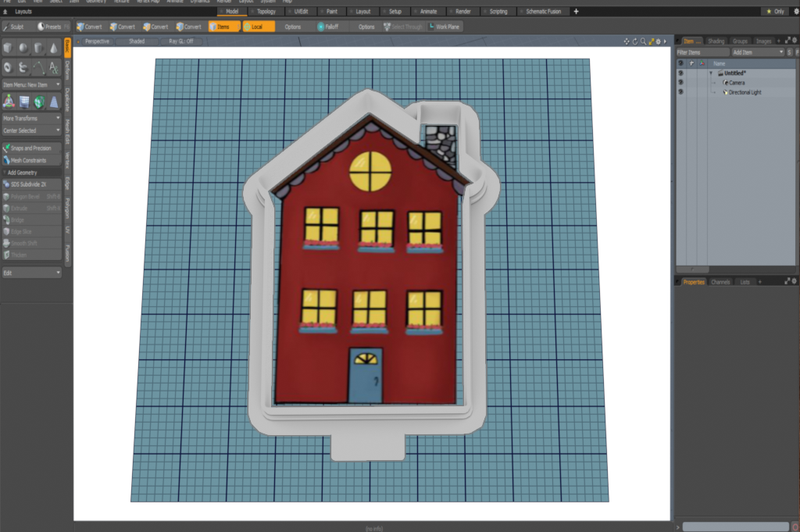This screenshot has height=532, width=800.
Task: Toggle visibility of the Camera item
Action: (680, 82)
